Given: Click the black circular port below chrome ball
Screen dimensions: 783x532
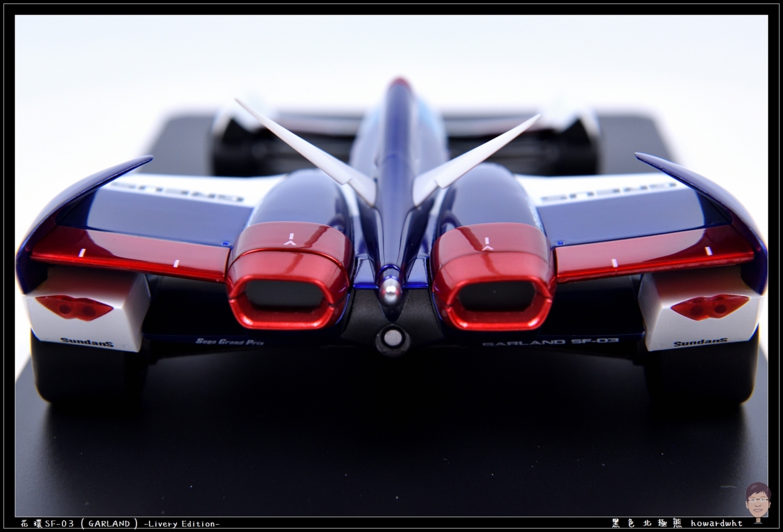Looking at the screenshot, I should (392, 338).
